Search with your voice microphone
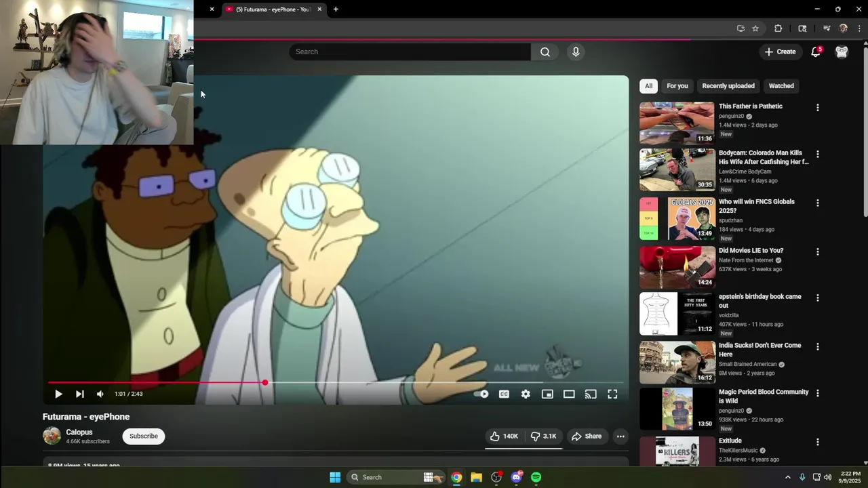The height and width of the screenshot is (488, 868). coord(576,52)
